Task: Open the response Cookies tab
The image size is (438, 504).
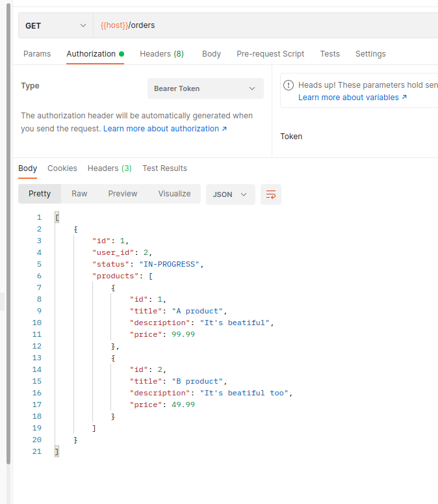Action: (62, 168)
